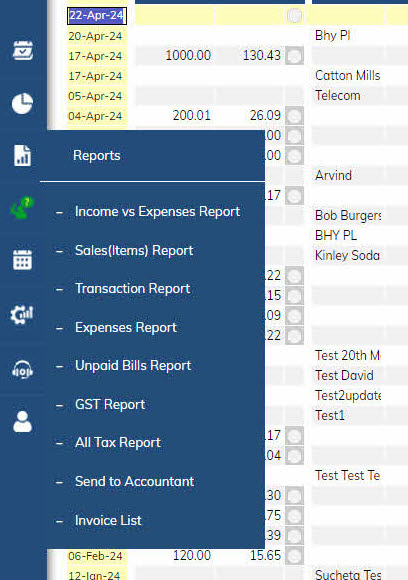The width and height of the screenshot is (408, 580).
Task: Open the calendar check icon in sidebar
Action: click(23, 51)
